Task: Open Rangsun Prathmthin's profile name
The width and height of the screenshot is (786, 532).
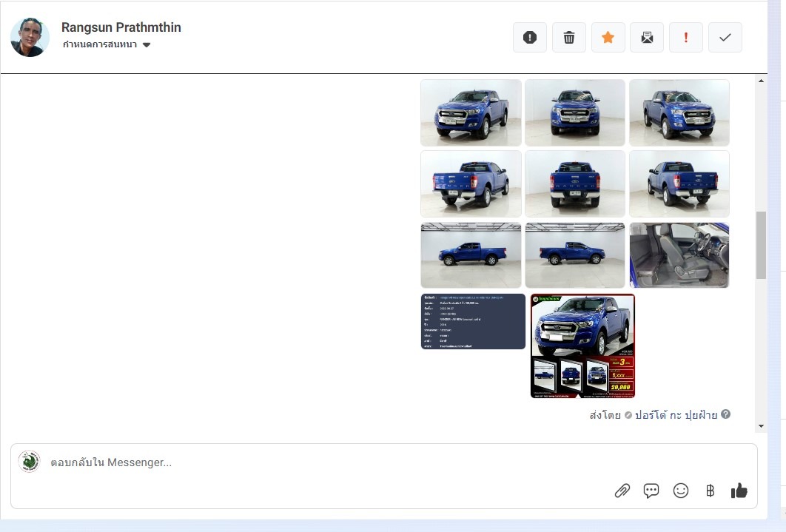Action: click(121, 27)
